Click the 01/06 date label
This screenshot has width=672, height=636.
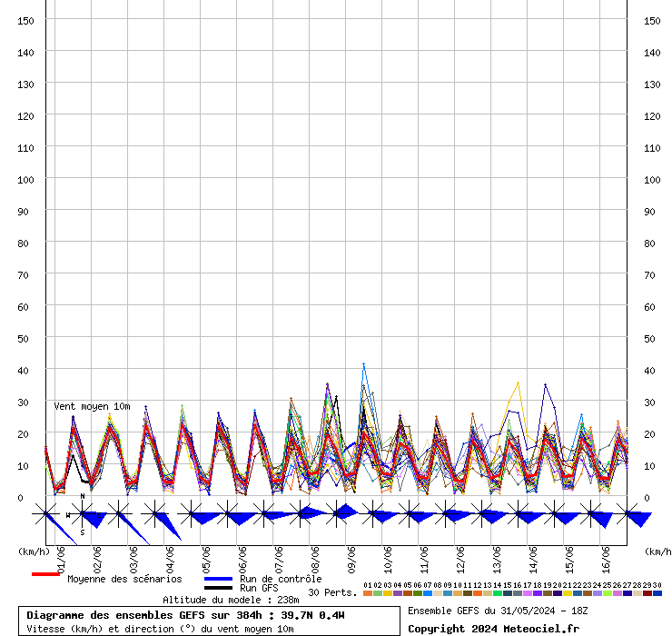(61, 557)
